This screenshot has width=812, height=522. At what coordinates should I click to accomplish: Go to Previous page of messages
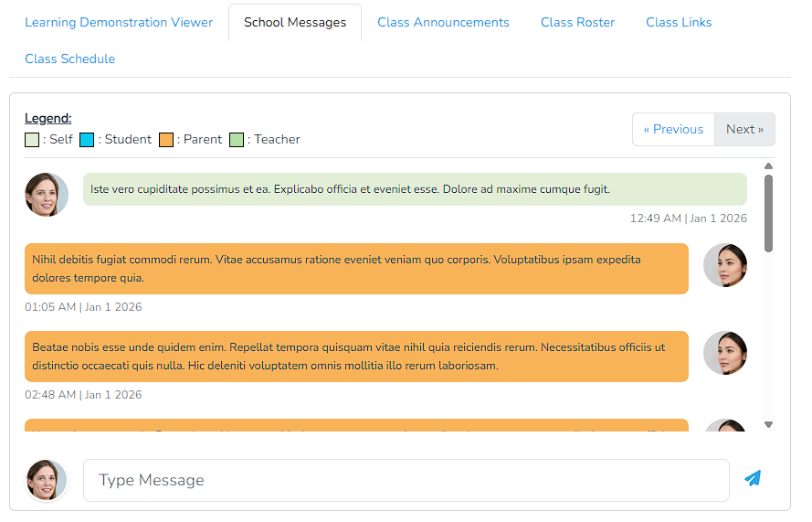[673, 129]
